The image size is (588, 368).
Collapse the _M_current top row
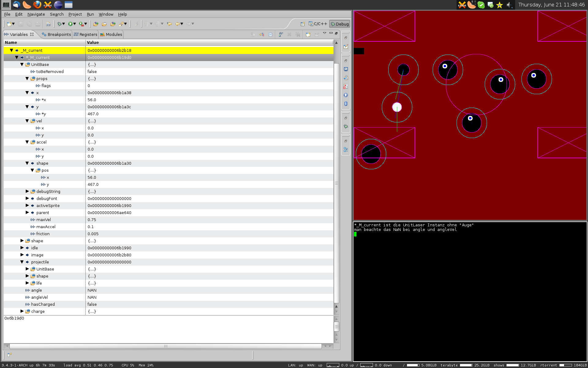point(11,50)
